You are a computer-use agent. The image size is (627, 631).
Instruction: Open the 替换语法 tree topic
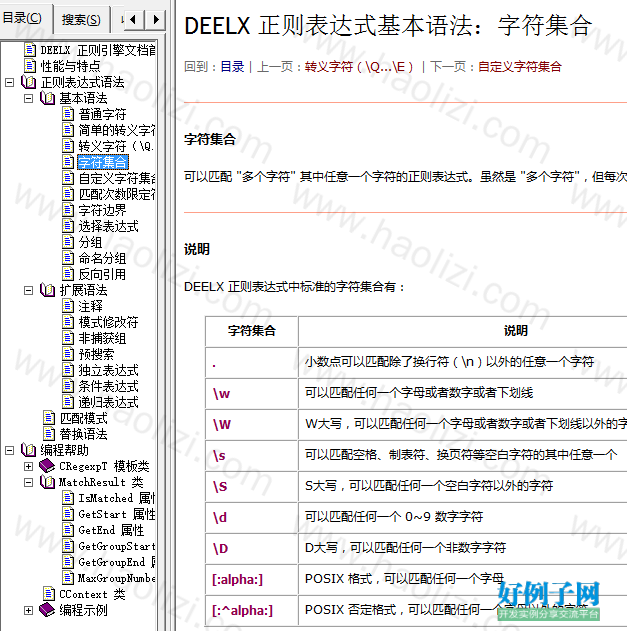83,434
